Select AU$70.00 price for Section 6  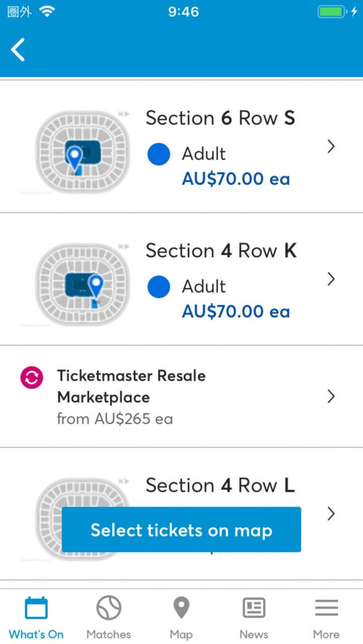coord(236,179)
